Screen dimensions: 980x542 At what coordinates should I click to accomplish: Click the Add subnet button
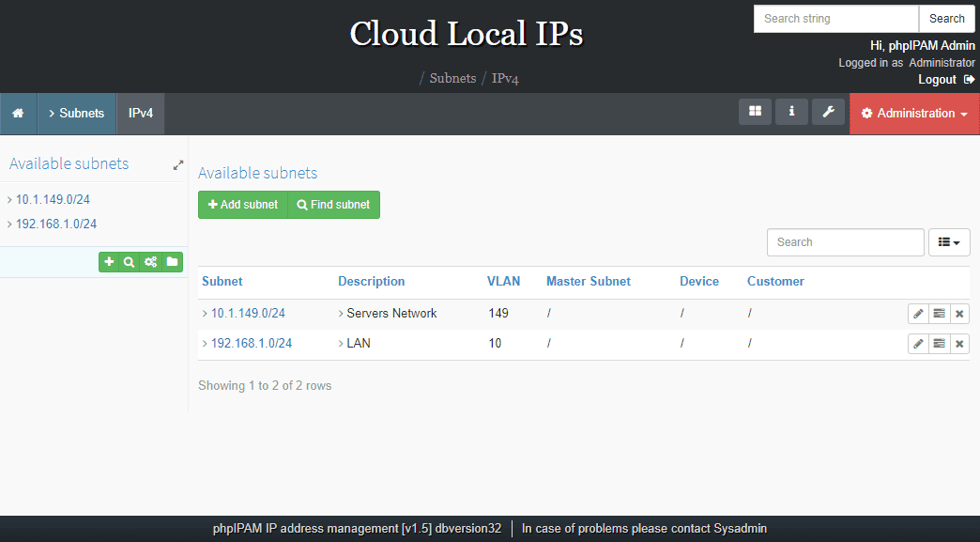point(242,205)
